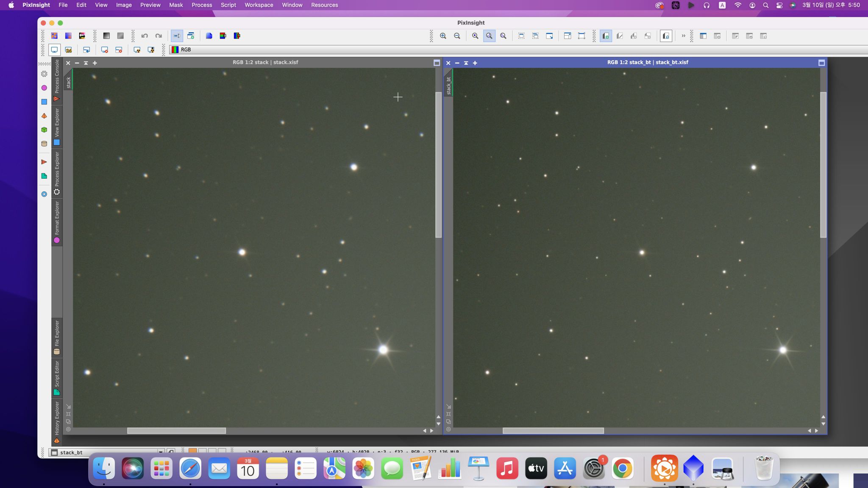Open the Process Console side panel
The width and height of the screenshot is (868, 488).
[x=57, y=81]
